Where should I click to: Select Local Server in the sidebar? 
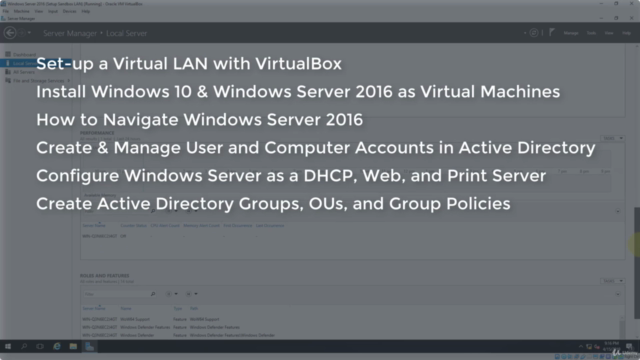[36, 63]
